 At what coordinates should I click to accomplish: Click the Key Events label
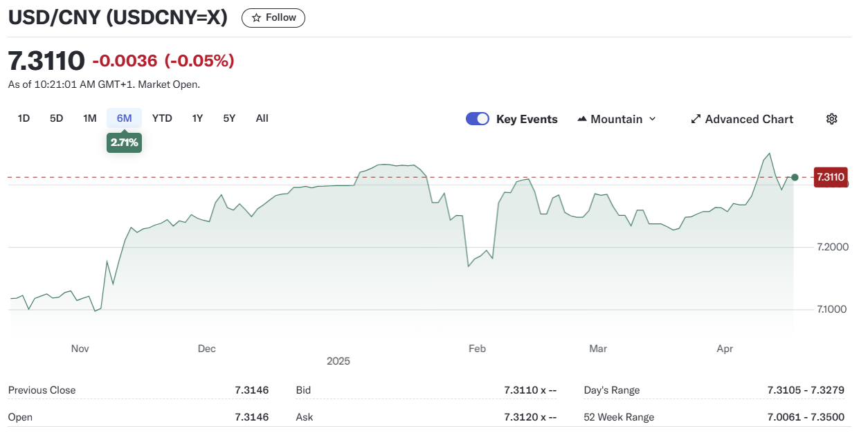click(x=527, y=119)
